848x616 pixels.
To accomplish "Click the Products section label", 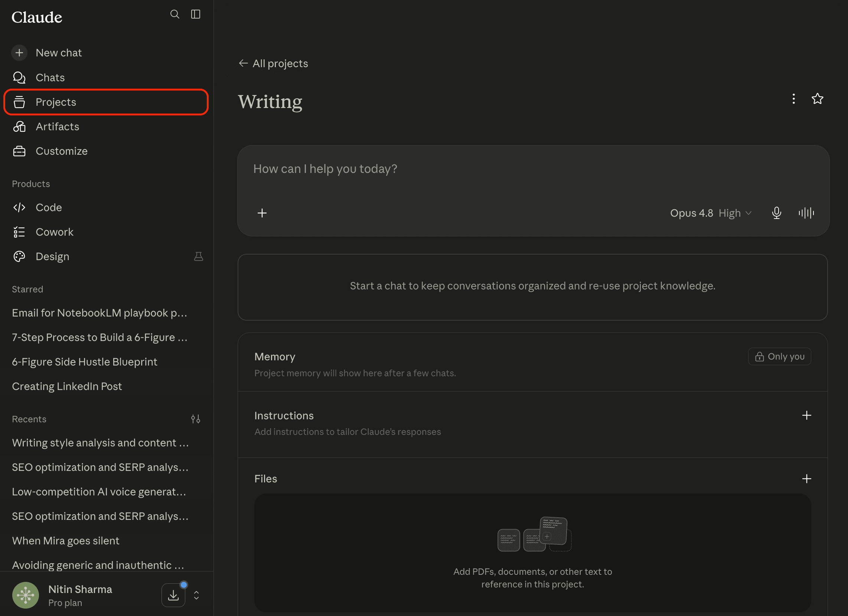I will [31, 184].
